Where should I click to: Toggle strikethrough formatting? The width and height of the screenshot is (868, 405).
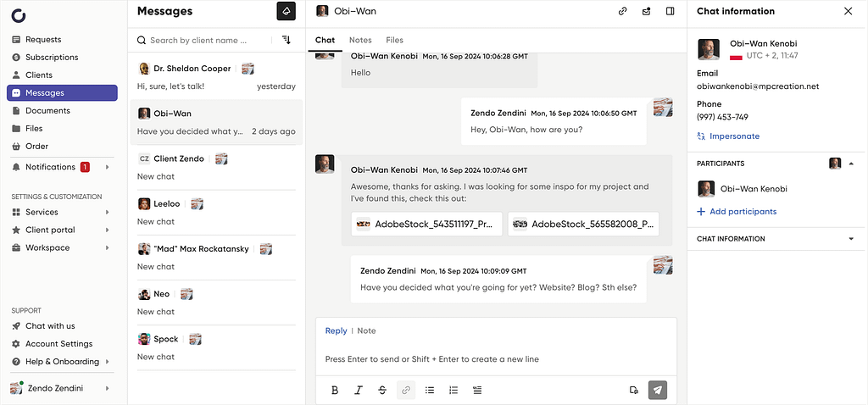point(382,390)
